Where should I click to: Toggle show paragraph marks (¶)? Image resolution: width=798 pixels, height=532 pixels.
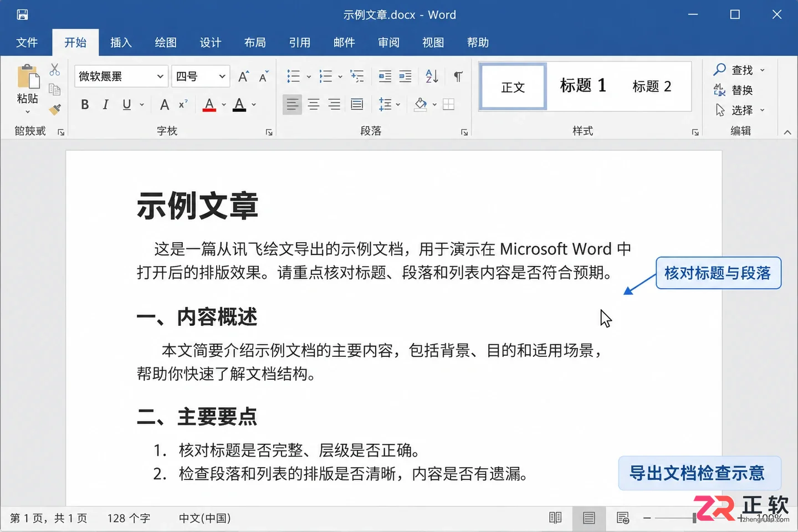click(458, 76)
